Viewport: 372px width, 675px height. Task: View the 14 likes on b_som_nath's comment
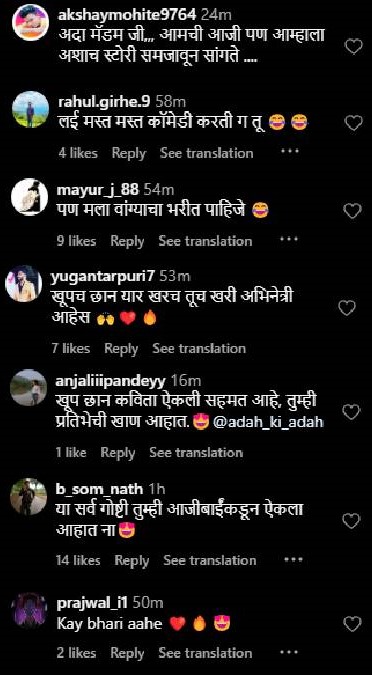click(78, 560)
